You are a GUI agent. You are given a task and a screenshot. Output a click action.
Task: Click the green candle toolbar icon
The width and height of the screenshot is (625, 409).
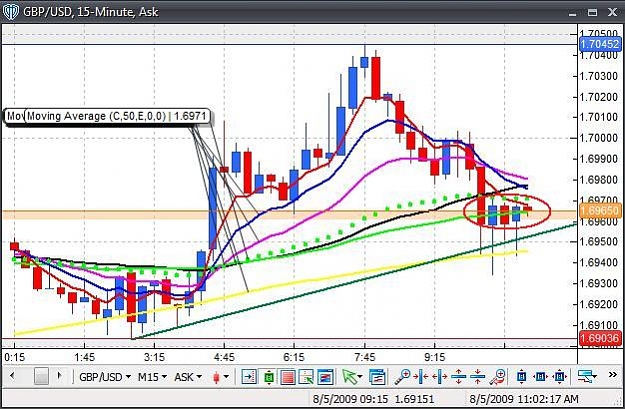pos(269,377)
